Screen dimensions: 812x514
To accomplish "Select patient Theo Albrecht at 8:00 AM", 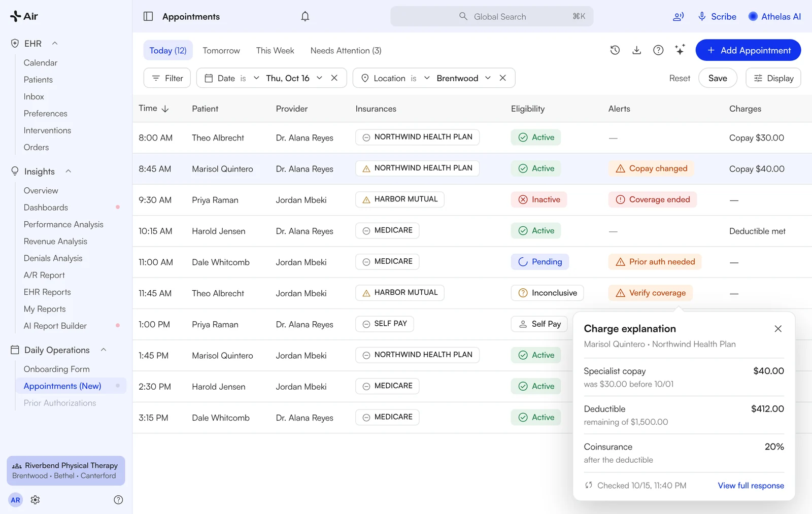I will pos(218,138).
